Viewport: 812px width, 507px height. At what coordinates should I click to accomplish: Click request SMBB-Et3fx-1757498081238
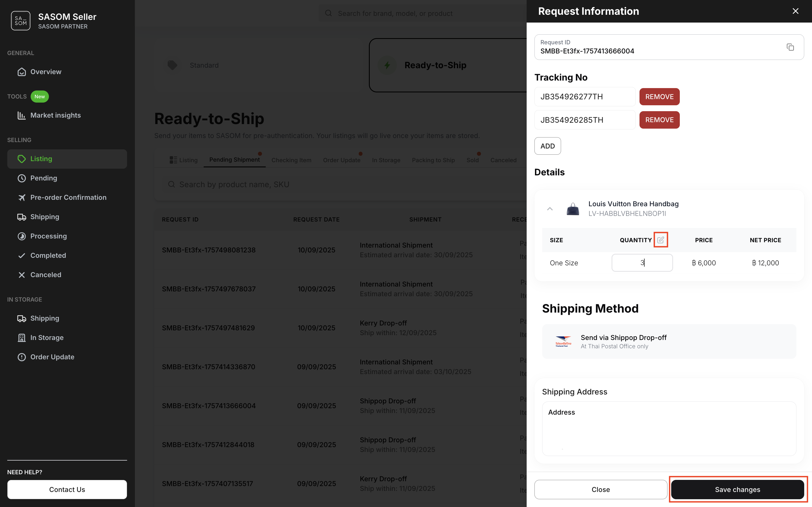209,250
